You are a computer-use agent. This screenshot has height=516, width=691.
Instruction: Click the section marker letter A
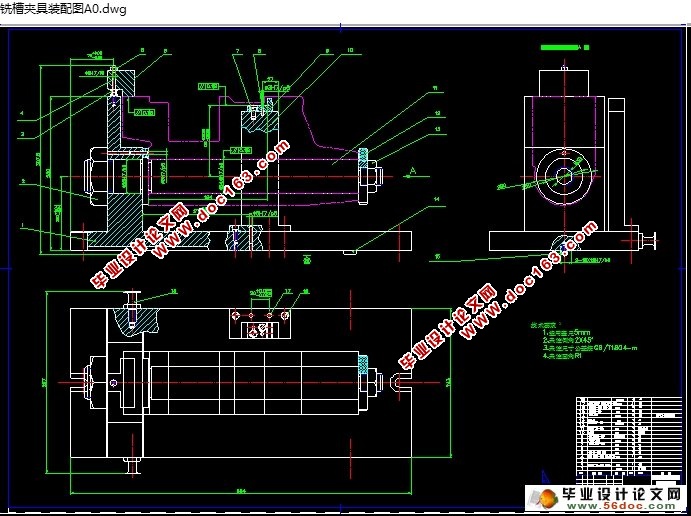(412, 172)
